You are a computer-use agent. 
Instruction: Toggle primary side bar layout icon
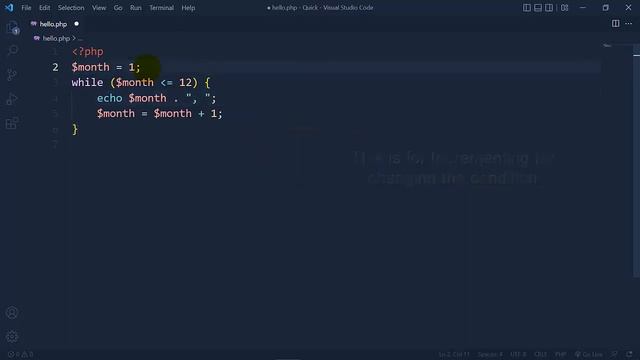tap(527, 8)
